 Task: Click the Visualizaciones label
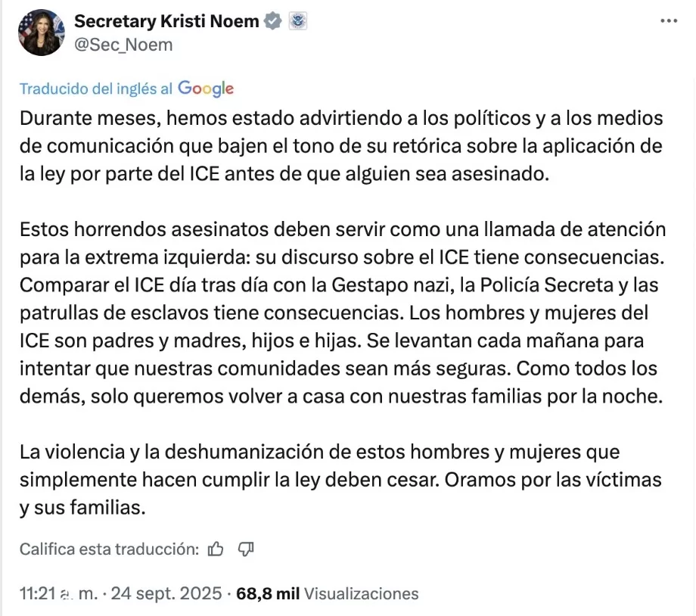click(361, 593)
